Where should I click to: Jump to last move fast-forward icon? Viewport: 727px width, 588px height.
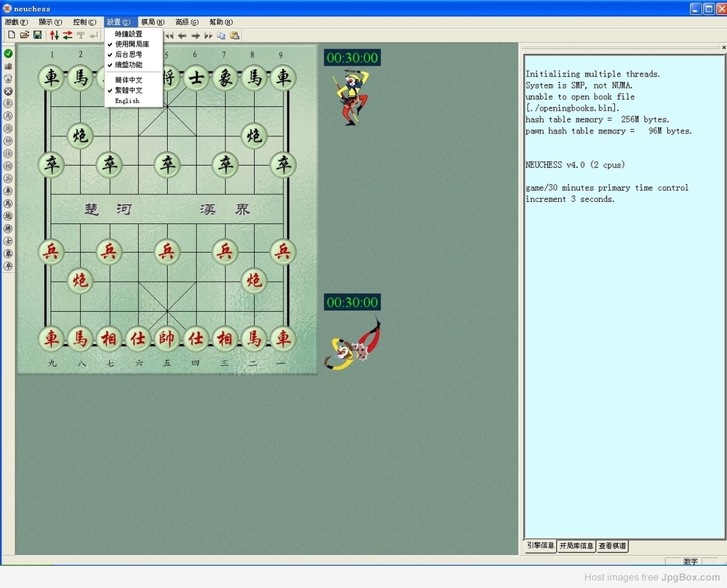click(x=208, y=35)
